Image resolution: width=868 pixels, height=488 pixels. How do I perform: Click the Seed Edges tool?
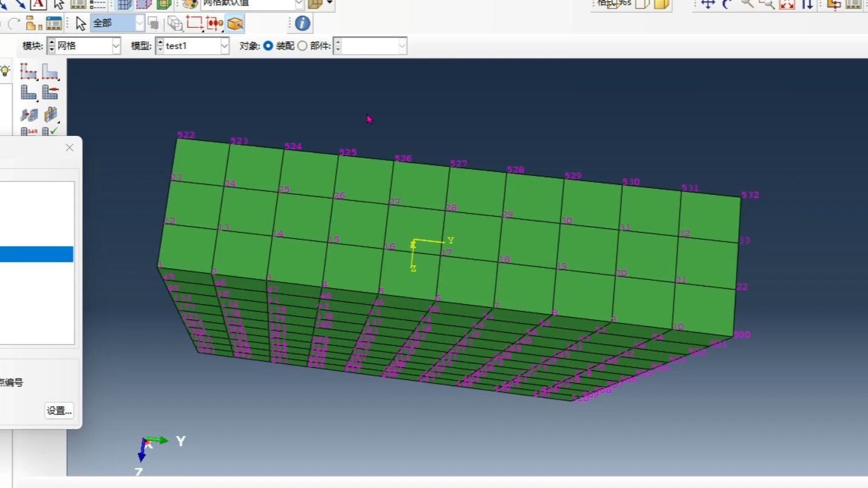tap(50, 72)
